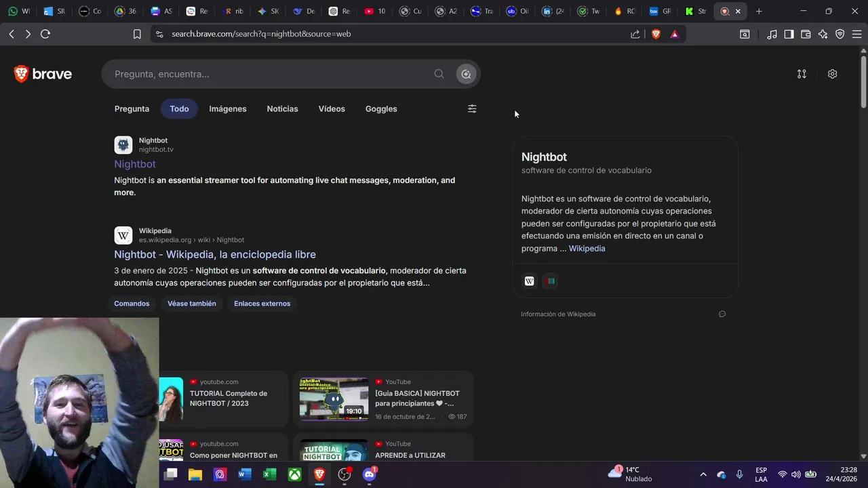
Task: Click the Brave logo homepage link
Action: (x=43, y=74)
